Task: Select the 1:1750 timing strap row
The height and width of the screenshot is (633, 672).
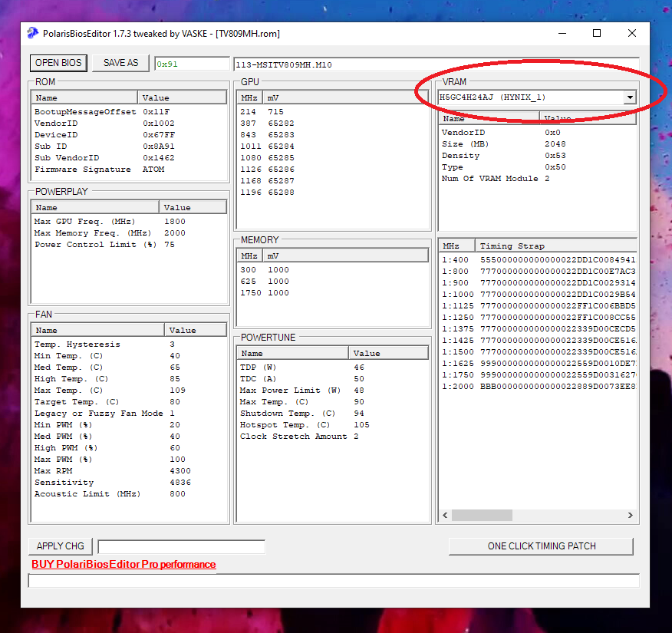Action: pos(539,375)
